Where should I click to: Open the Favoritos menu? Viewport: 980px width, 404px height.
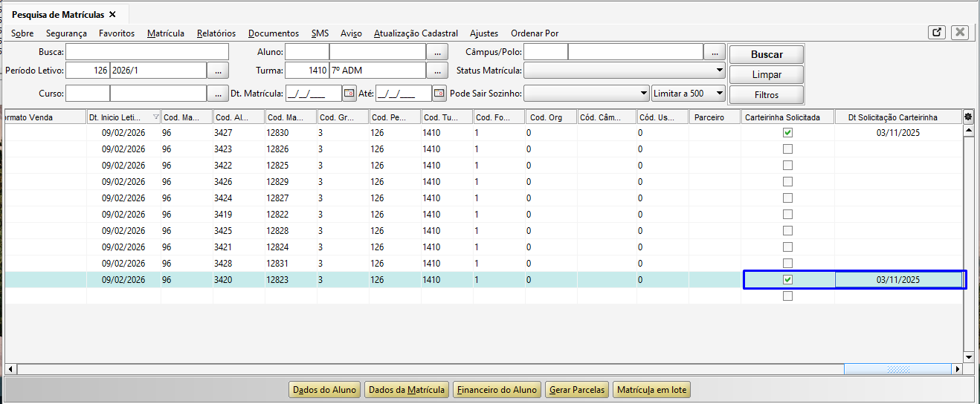point(117,33)
